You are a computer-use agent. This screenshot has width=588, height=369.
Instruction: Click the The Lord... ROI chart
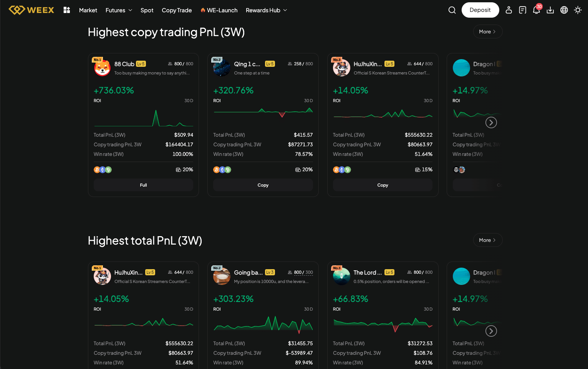(383, 324)
